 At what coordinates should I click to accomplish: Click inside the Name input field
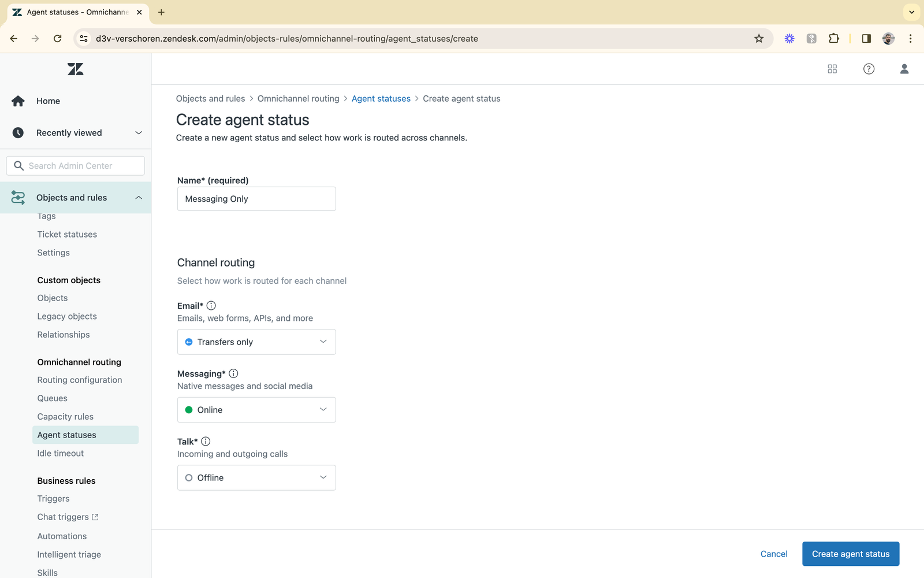[256, 198]
